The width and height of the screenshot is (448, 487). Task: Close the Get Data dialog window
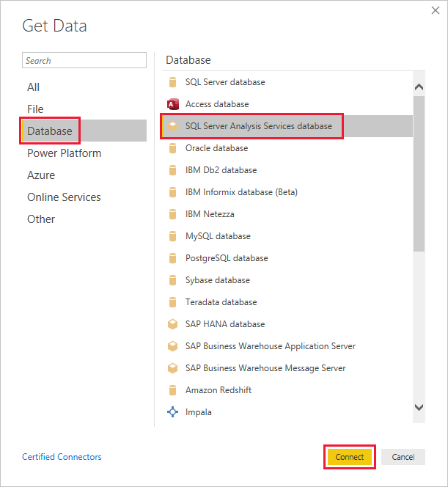tap(434, 11)
